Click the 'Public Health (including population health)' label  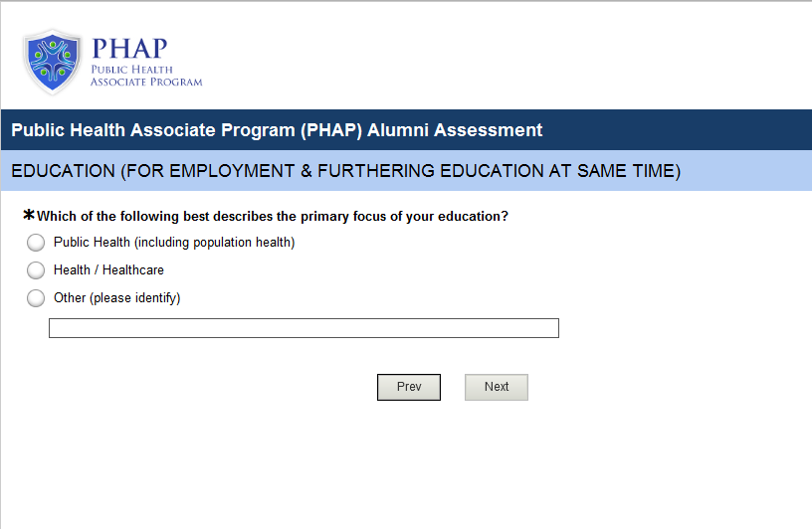(174, 243)
